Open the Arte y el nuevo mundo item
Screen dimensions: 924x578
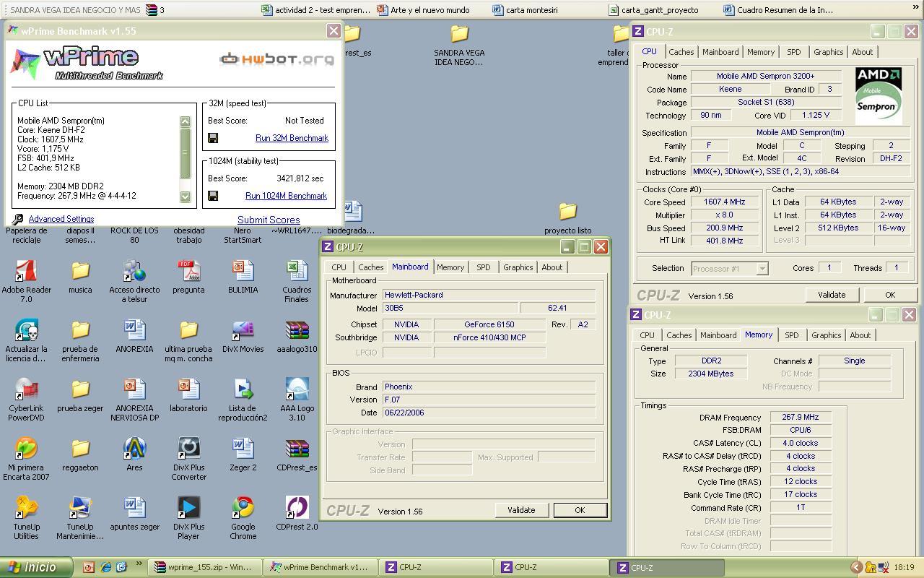tap(423, 10)
